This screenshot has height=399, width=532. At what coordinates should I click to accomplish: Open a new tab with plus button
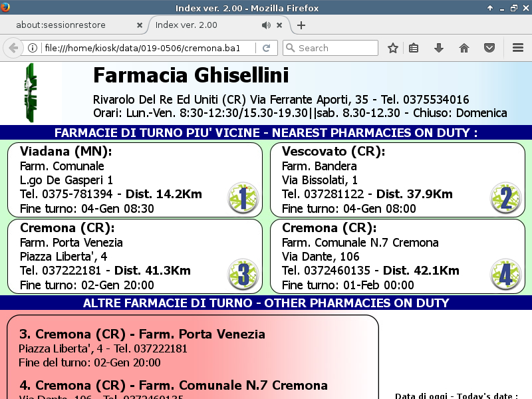click(301, 25)
